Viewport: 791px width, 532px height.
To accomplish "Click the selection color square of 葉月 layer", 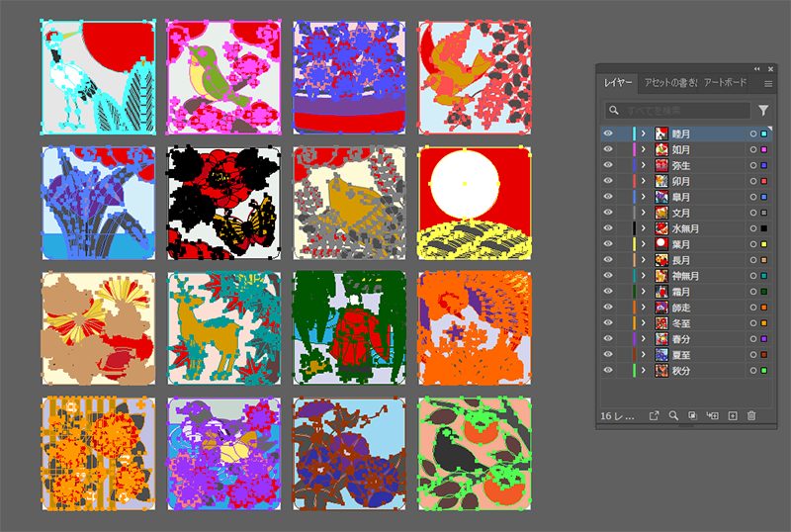I will click(764, 244).
